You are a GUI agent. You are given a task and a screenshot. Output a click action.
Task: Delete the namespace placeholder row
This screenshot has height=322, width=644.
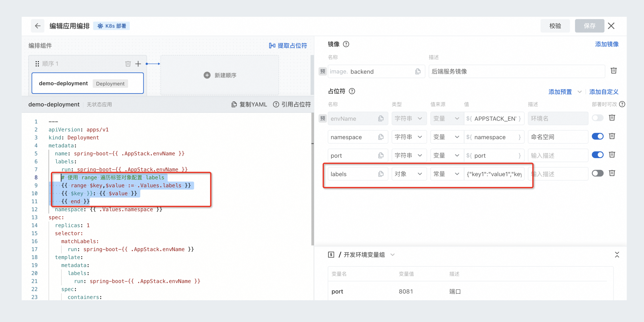(x=612, y=136)
